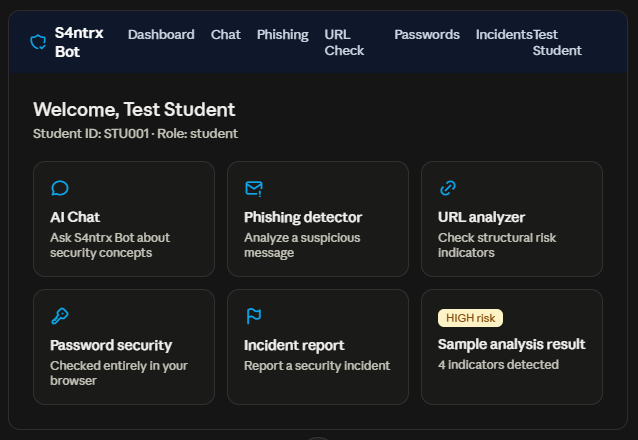Screen dimensions: 638x440
Task: Open the Sample analysis result card title
Action: (511, 344)
